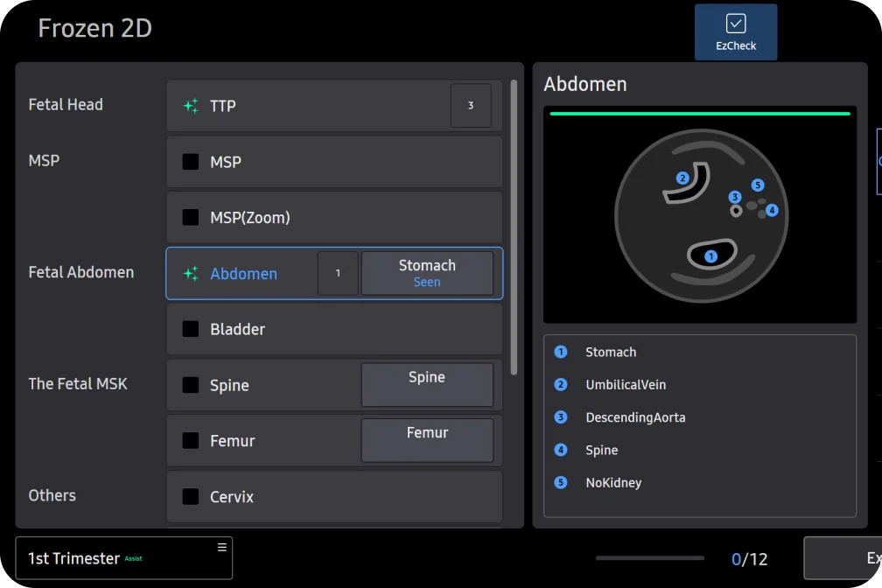Open the Abdomen image count box
Screen dimensions: 882x588
[338, 274]
